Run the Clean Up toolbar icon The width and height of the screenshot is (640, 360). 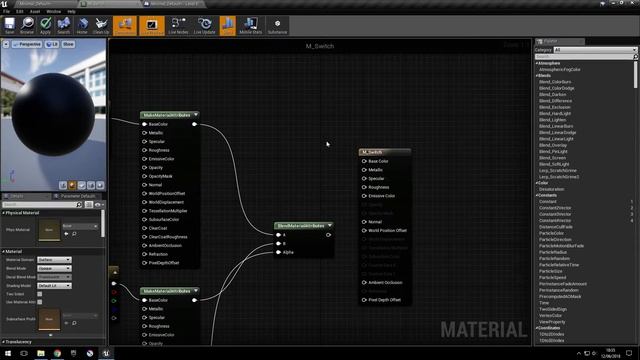101,25
